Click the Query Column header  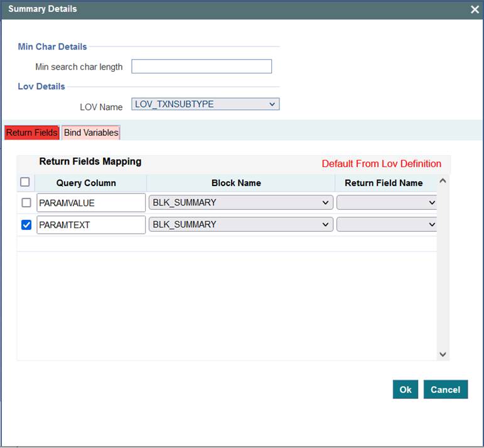[86, 183]
